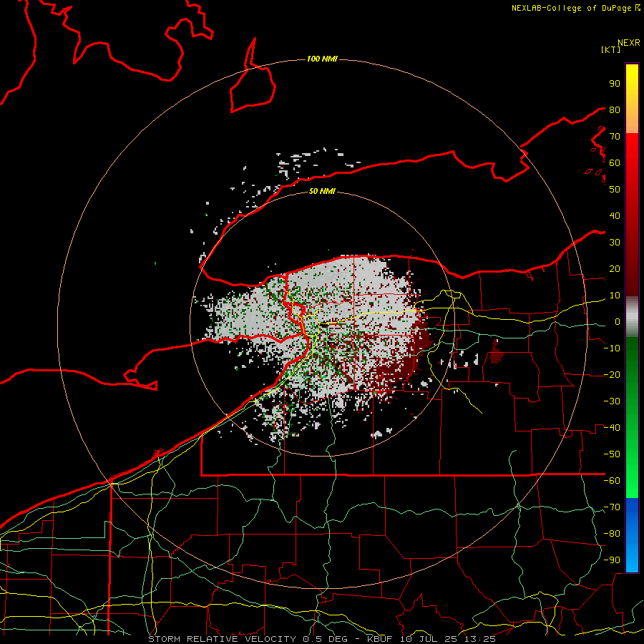Click the 100 NMI range ring label
The width and height of the screenshot is (644, 644).
pos(322,59)
